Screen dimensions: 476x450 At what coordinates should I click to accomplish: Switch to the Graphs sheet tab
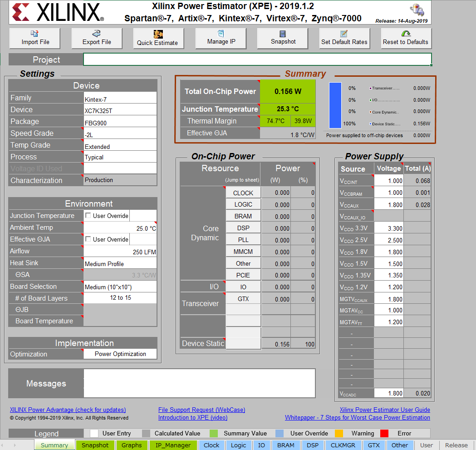pos(132,445)
